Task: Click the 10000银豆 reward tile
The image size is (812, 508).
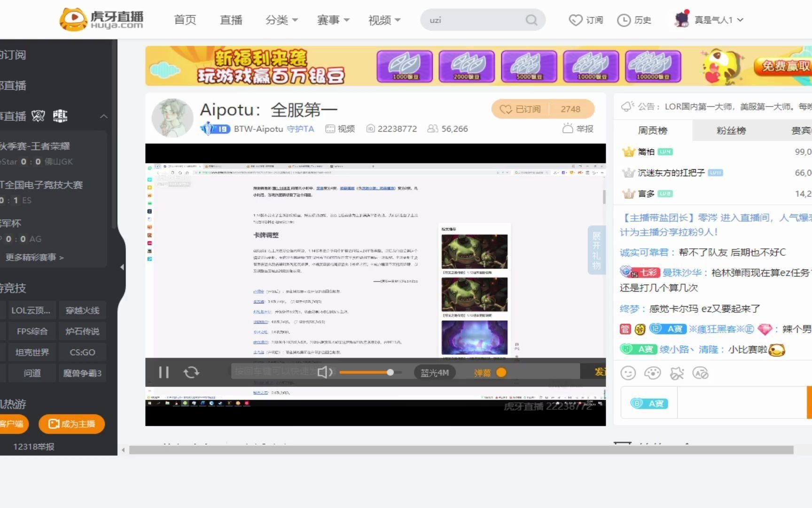Action: pos(591,66)
